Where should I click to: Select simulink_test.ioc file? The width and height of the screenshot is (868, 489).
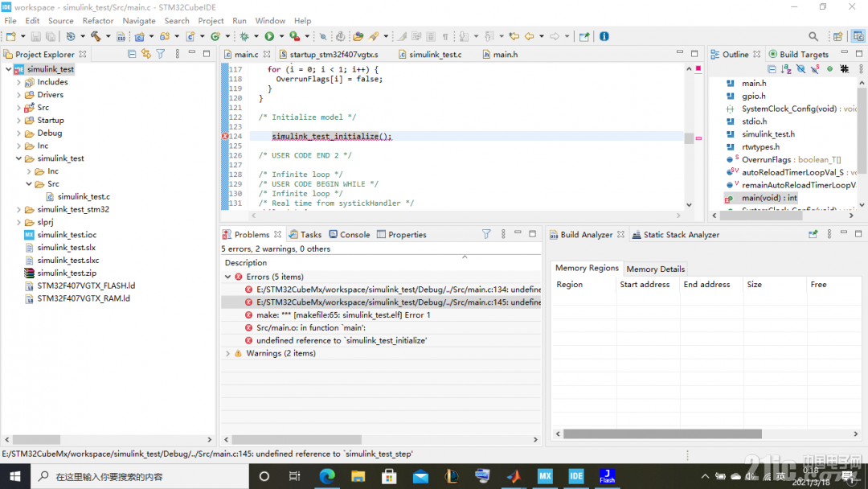(60, 235)
